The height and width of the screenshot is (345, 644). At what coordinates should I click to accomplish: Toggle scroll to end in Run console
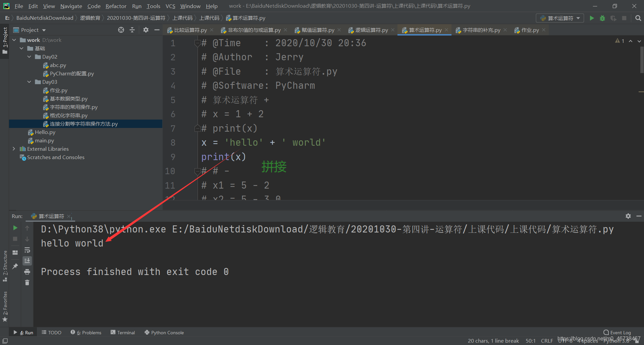27,261
